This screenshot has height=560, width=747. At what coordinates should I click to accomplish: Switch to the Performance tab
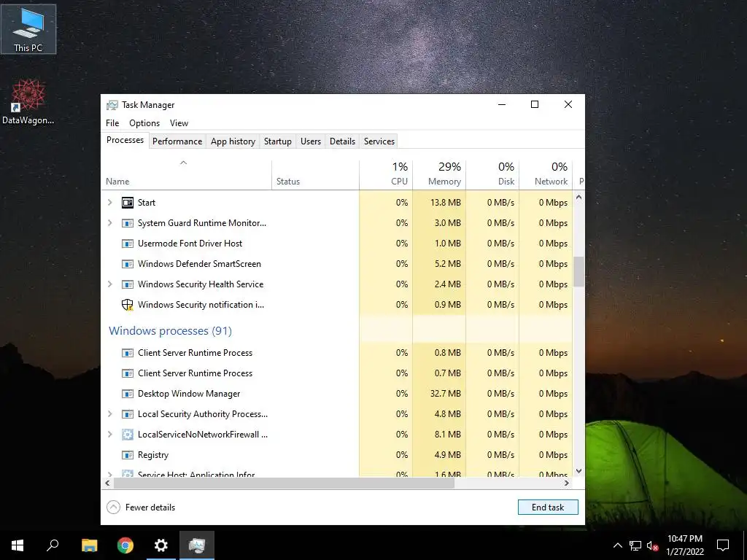(177, 141)
